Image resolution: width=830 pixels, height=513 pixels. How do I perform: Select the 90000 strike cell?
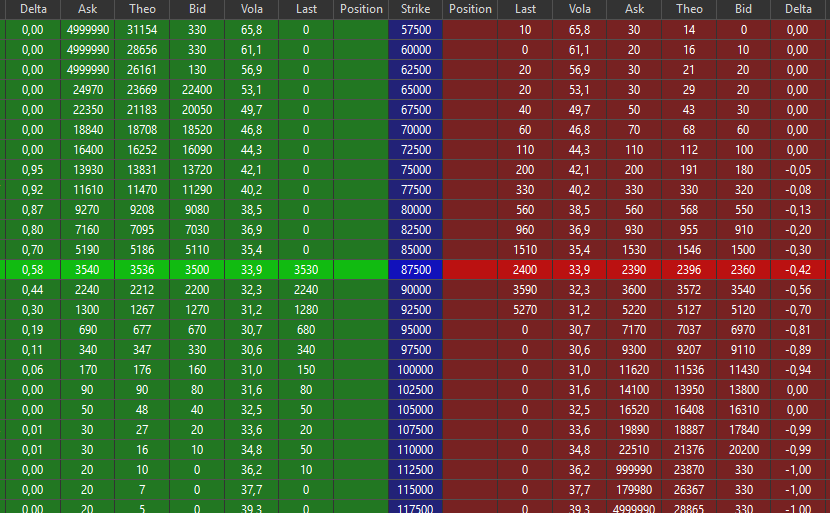tap(415, 290)
